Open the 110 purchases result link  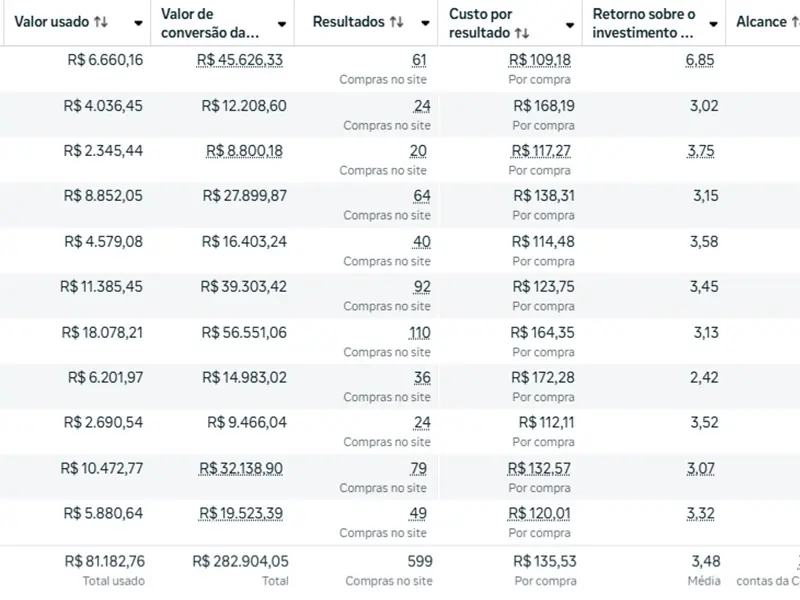(419, 332)
